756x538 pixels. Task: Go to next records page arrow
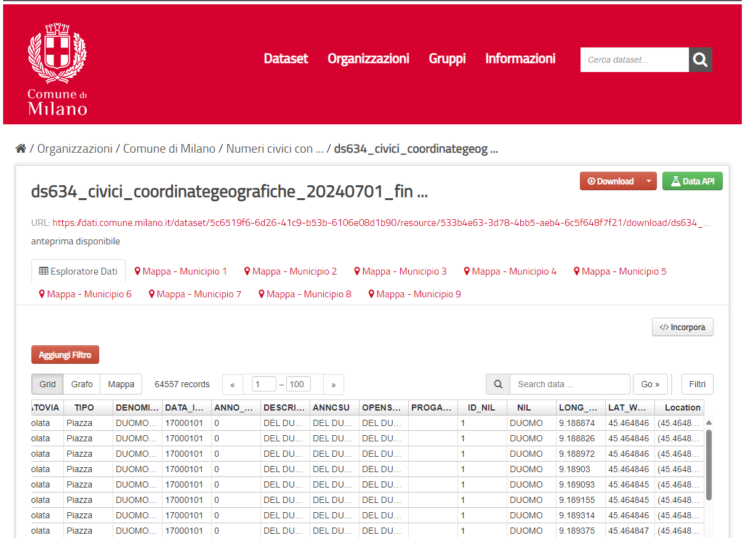click(334, 385)
